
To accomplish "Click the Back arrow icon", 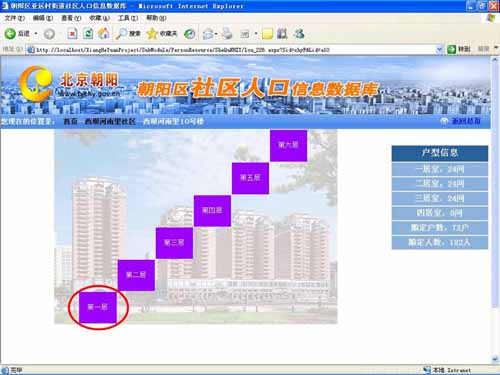I will (10, 33).
